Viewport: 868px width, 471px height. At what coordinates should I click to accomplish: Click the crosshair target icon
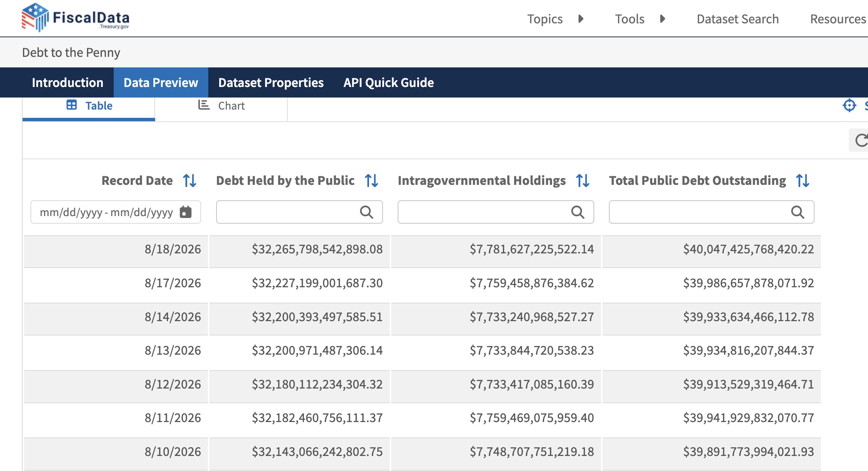tap(850, 105)
